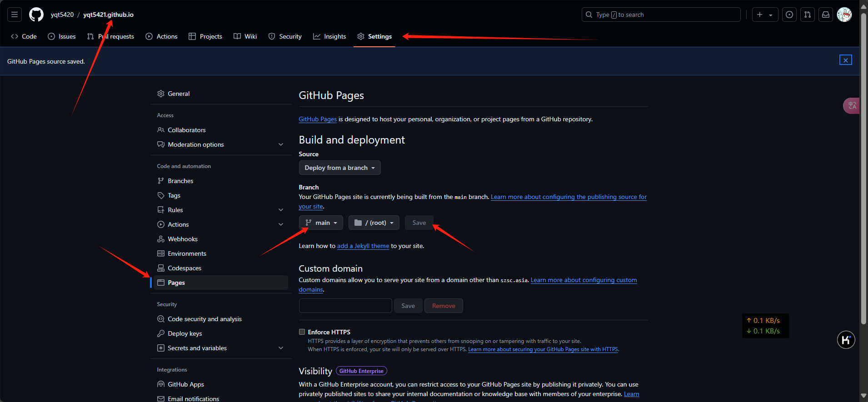
Task: Open the translate floating icon
Action: [852, 105]
